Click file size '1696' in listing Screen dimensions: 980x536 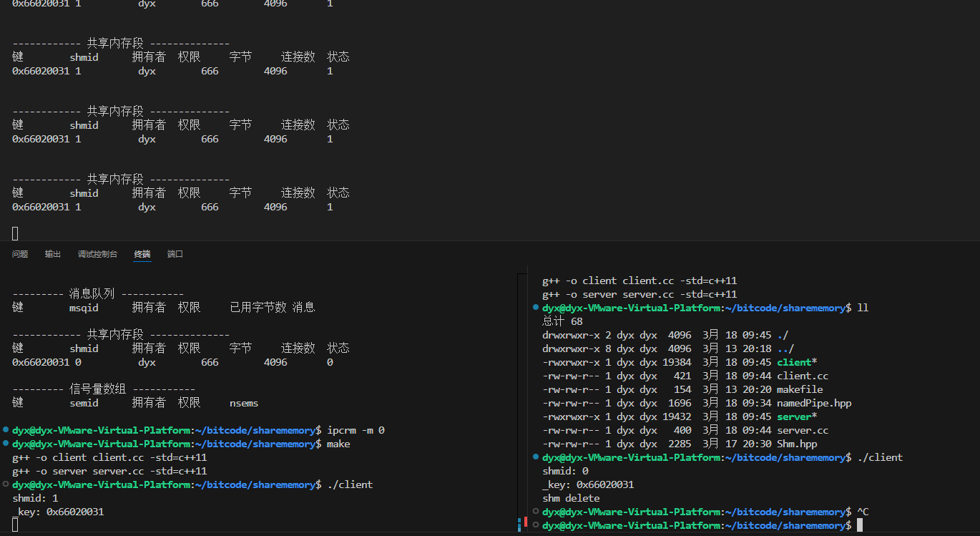tap(680, 403)
